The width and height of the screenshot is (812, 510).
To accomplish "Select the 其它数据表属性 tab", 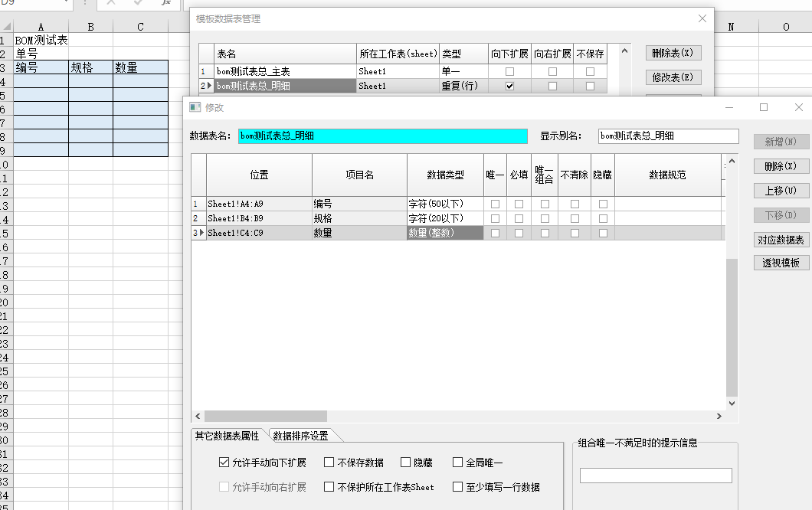I will click(227, 436).
